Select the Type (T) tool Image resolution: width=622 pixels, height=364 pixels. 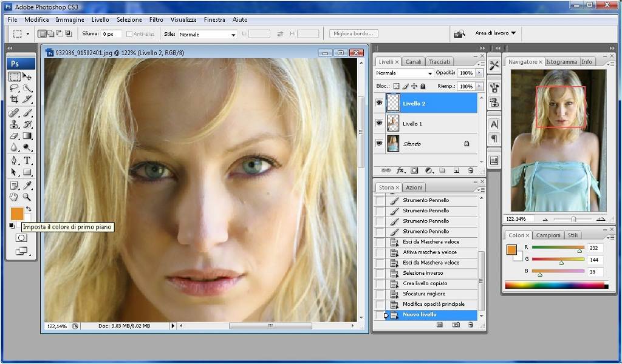[27, 160]
